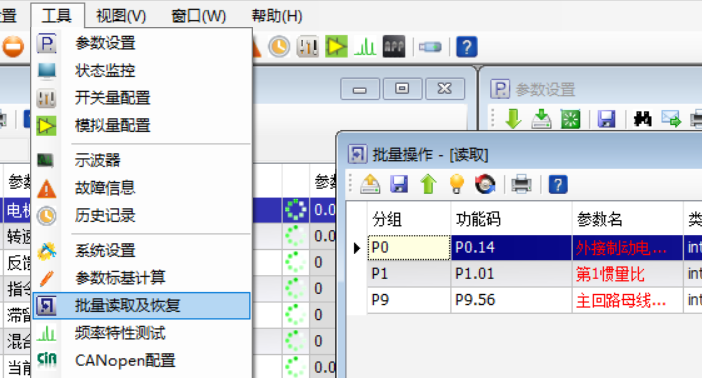Click the USB connection toolbar icon
This screenshot has width=702, height=378.
[x=430, y=47]
